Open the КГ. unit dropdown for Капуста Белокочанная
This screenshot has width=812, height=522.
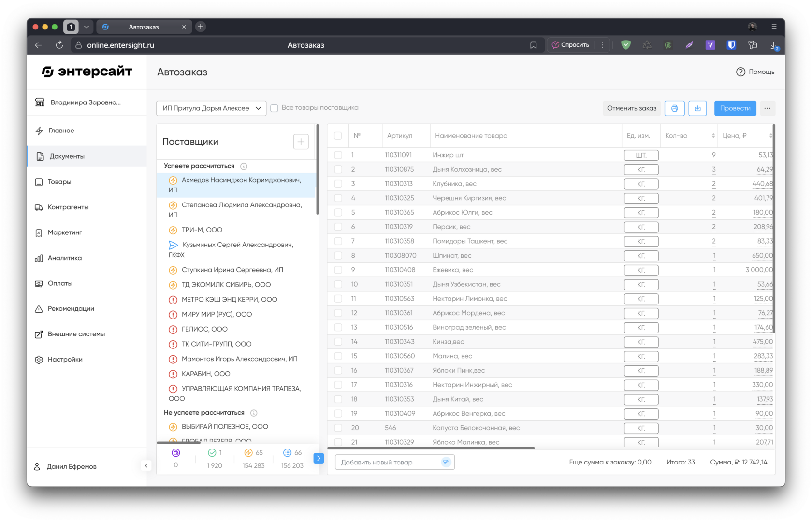coord(641,428)
